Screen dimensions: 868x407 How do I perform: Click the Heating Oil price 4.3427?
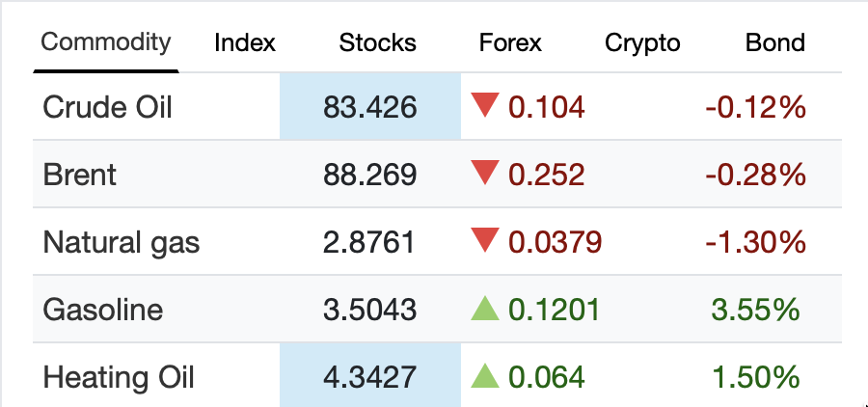click(369, 378)
